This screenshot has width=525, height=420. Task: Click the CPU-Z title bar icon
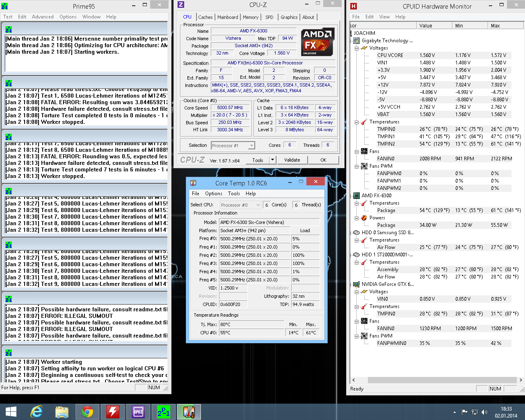[x=181, y=5]
